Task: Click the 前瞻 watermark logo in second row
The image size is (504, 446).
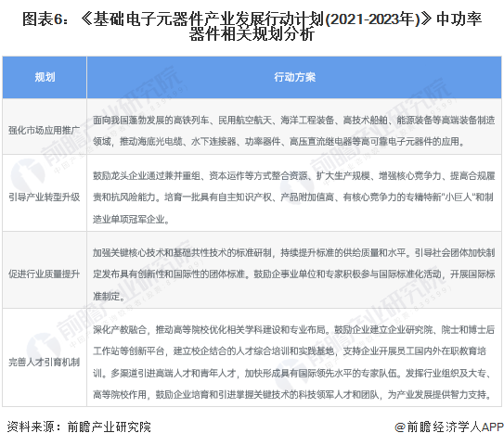Action: click(28, 174)
